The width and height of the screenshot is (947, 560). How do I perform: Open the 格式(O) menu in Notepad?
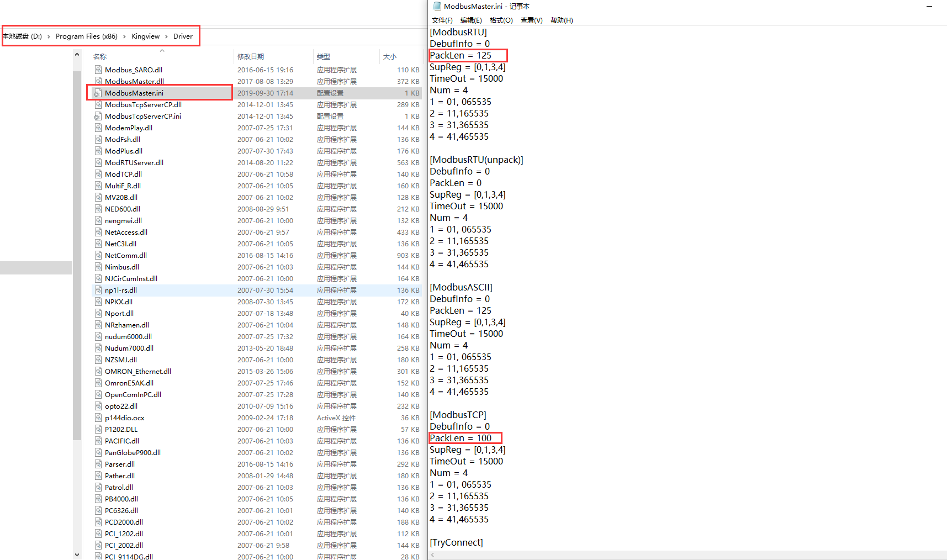[x=501, y=20]
